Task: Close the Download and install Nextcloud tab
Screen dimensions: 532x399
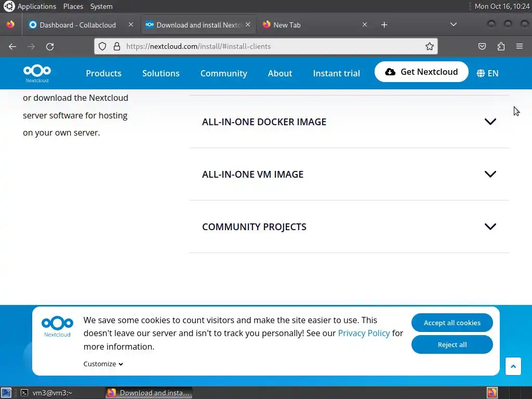Action: (x=248, y=25)
